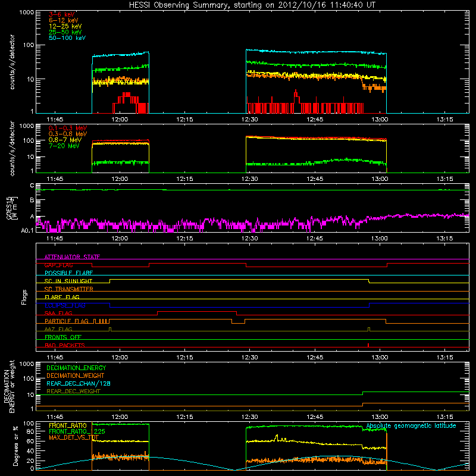Select the 6-12 keV legend label
This screenshot has width=476, height=476.
click(x=64, y=20)
